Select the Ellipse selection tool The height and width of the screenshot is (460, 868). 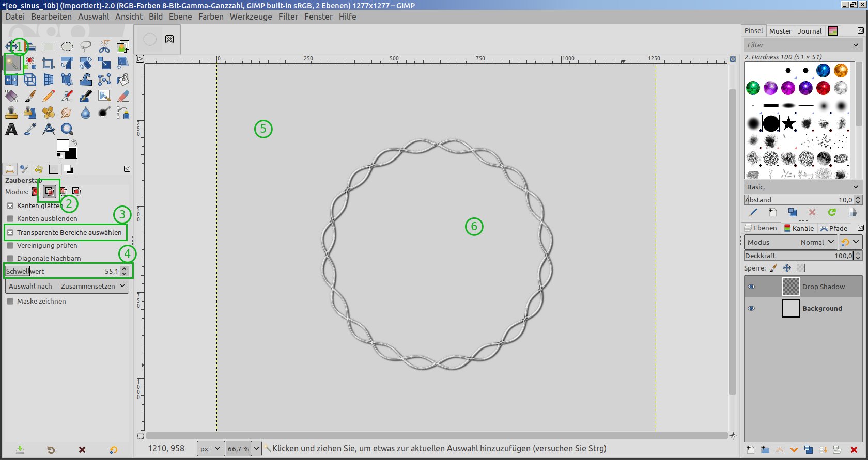pyautogui.click(x=67, y=47)
